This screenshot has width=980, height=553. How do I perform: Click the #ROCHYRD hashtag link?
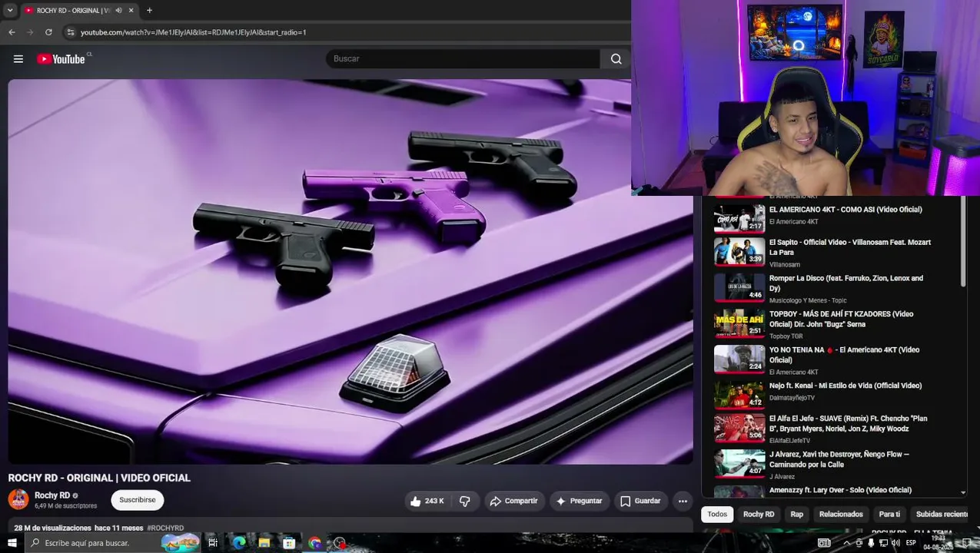coord(165,528)
